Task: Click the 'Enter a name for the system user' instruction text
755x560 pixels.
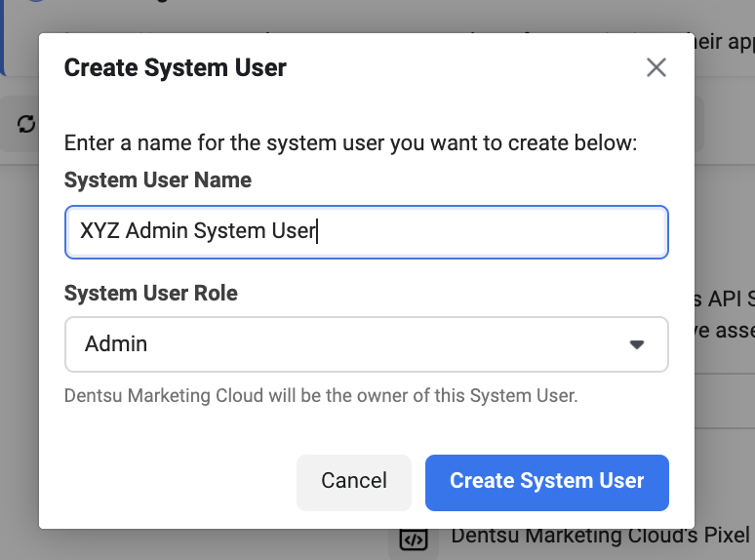Action: pos(350,143)
